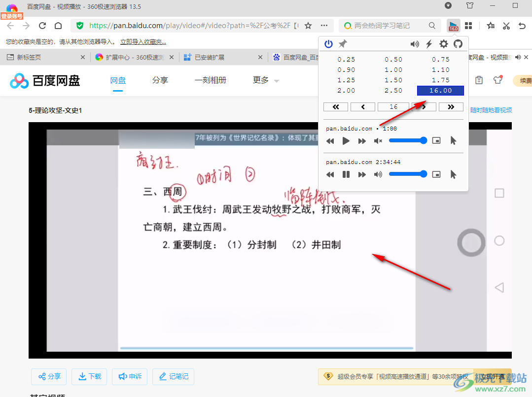Open 网盘 navigation item
This screenshot has width=532, height=397.
[118, 80]
